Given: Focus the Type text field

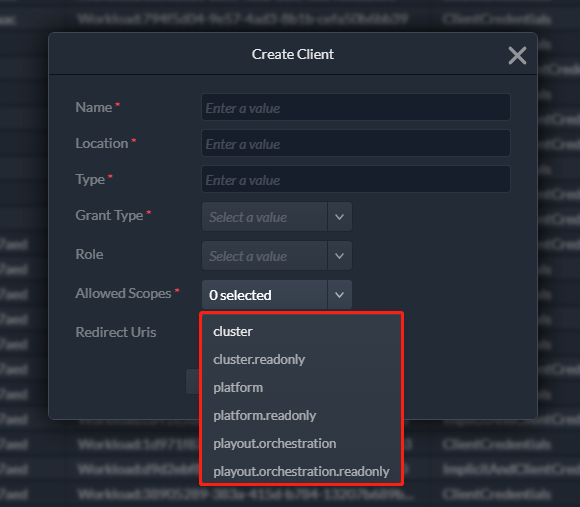Looking at the screenshot, I should coord(356,179).
